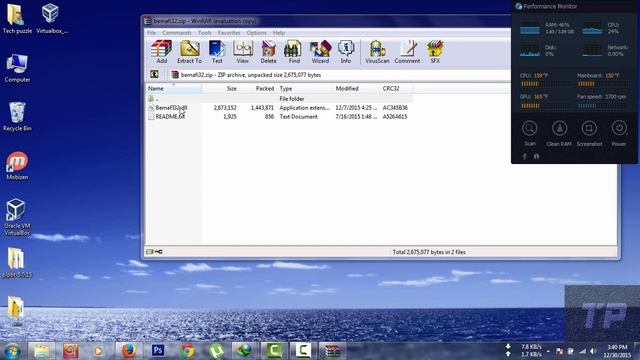Open the Options menu

256,33
